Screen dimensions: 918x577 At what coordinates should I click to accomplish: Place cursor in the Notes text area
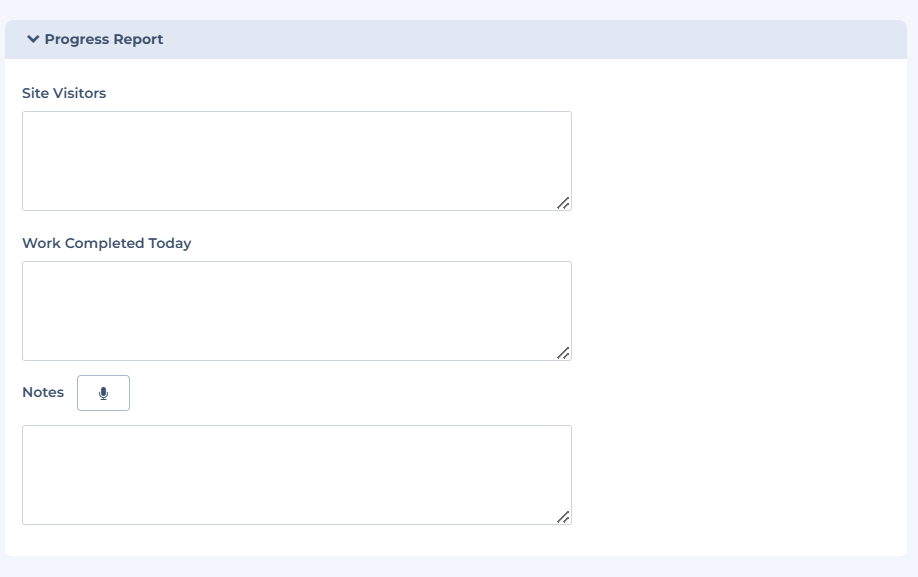(x=296, y=474)
